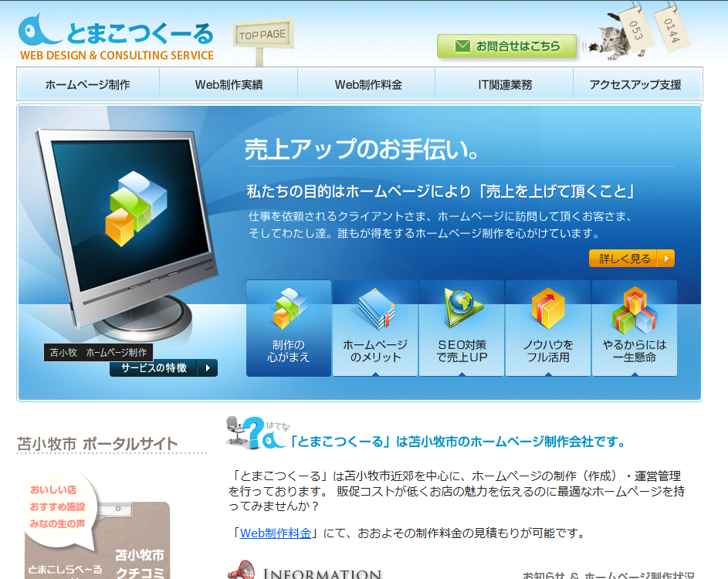
Task: Go to the Web制作実績 menu
Action: [x=229, y=85]
